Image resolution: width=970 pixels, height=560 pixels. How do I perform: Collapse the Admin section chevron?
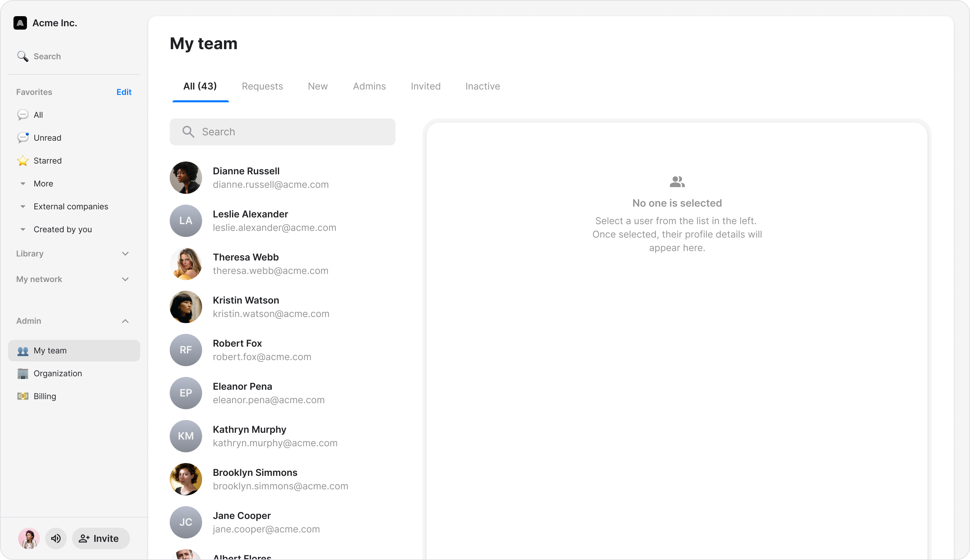click(x=125, y=321)
